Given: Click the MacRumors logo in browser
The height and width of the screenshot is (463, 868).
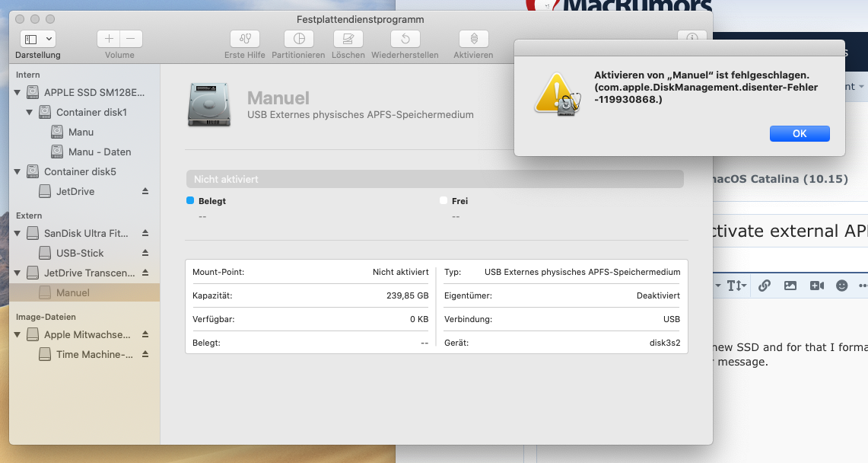Looking at the screenshot, I should (619, 5).
